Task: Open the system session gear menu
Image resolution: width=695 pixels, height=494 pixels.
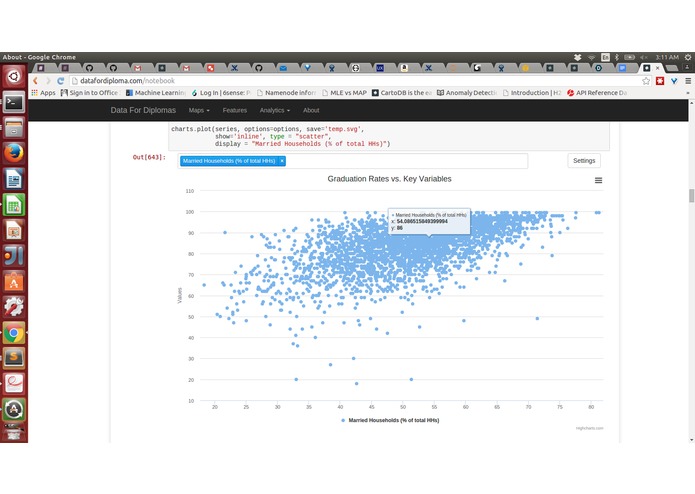Action: 688,57
